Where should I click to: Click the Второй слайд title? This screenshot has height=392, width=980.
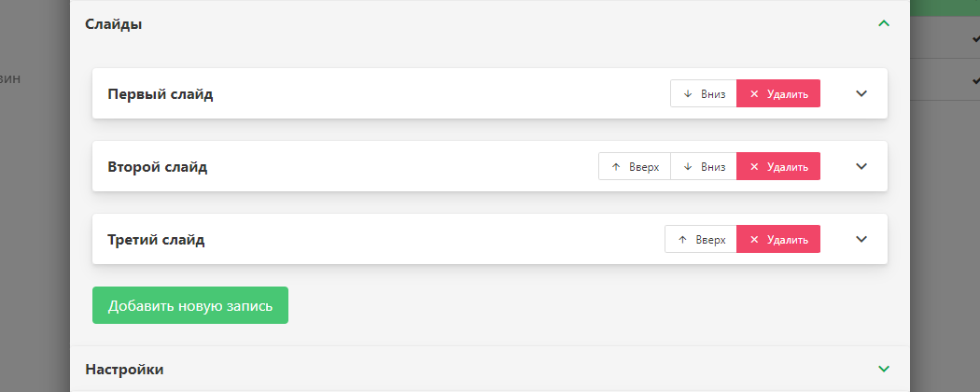(x=158, y=167)
